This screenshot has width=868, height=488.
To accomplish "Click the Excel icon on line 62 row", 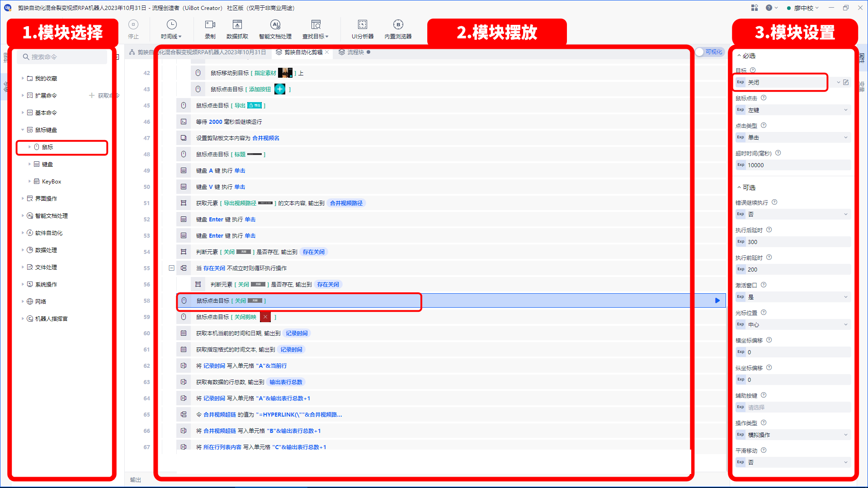I will (x=184, y=366).
